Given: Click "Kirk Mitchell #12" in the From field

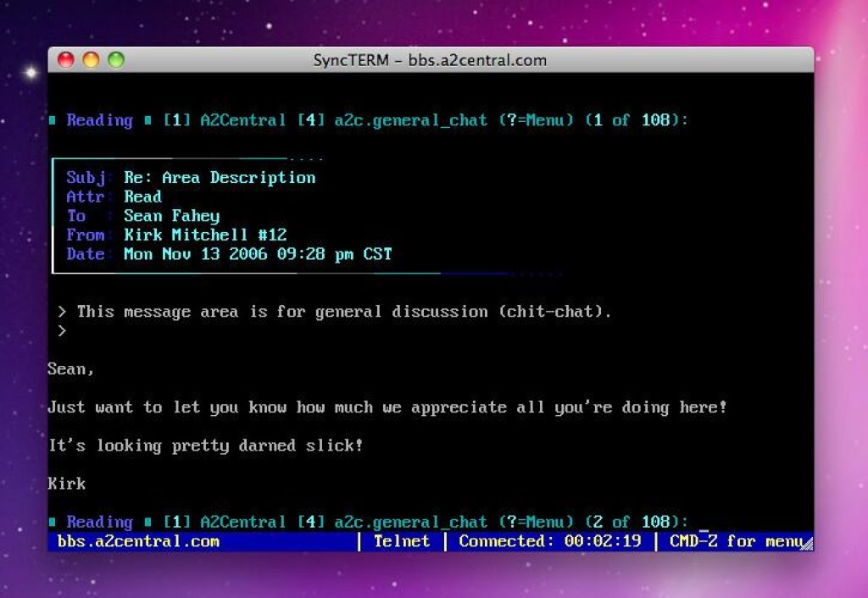Looking at the screenshot, I should point(204,235).
